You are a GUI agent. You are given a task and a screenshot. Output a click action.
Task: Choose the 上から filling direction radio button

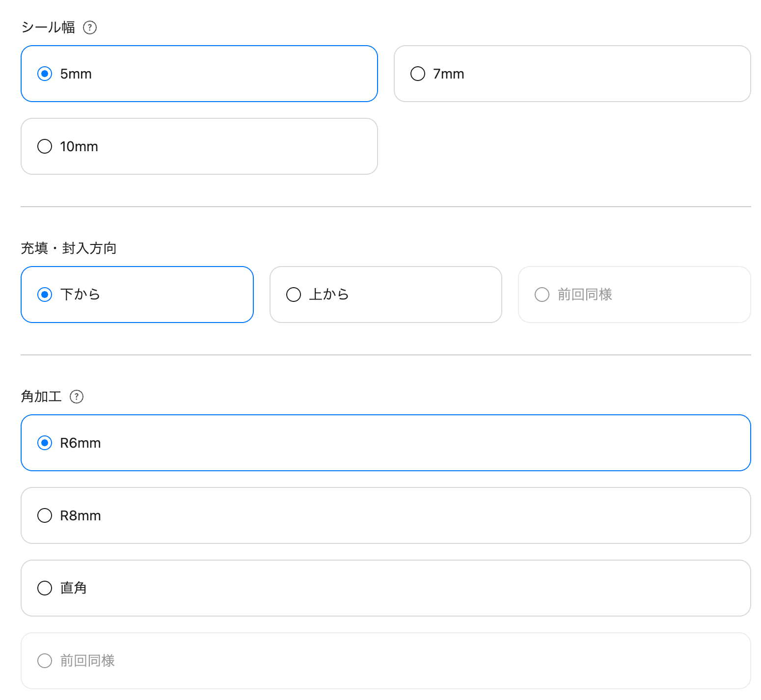point(294,295)
